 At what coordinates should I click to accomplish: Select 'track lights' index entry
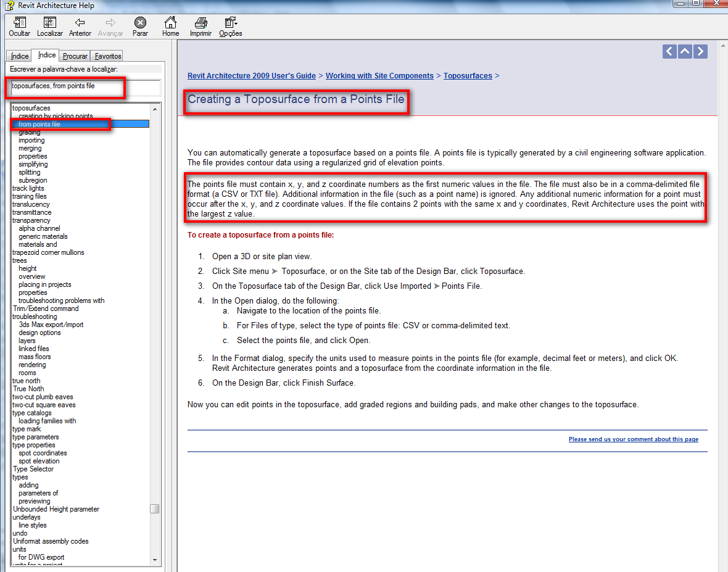(28, 188)
